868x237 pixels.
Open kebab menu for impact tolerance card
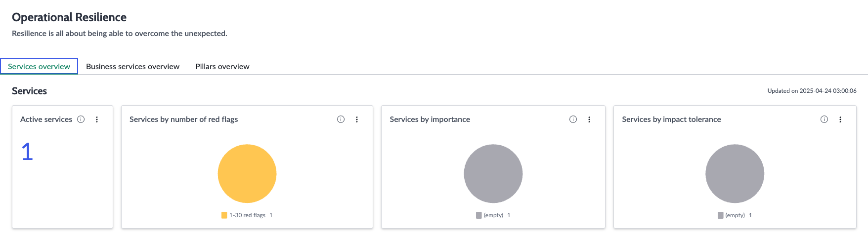[x=840, y=119]
